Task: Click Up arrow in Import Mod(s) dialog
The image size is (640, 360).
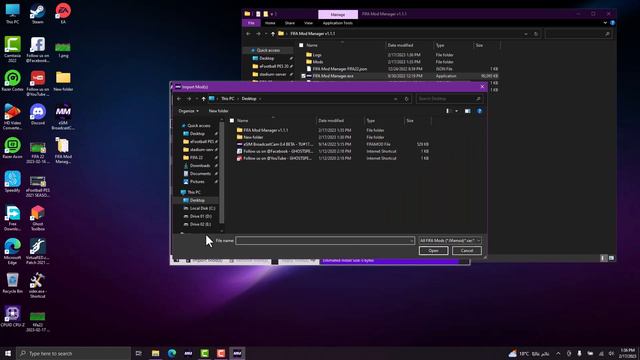Action: pos(203,99)
